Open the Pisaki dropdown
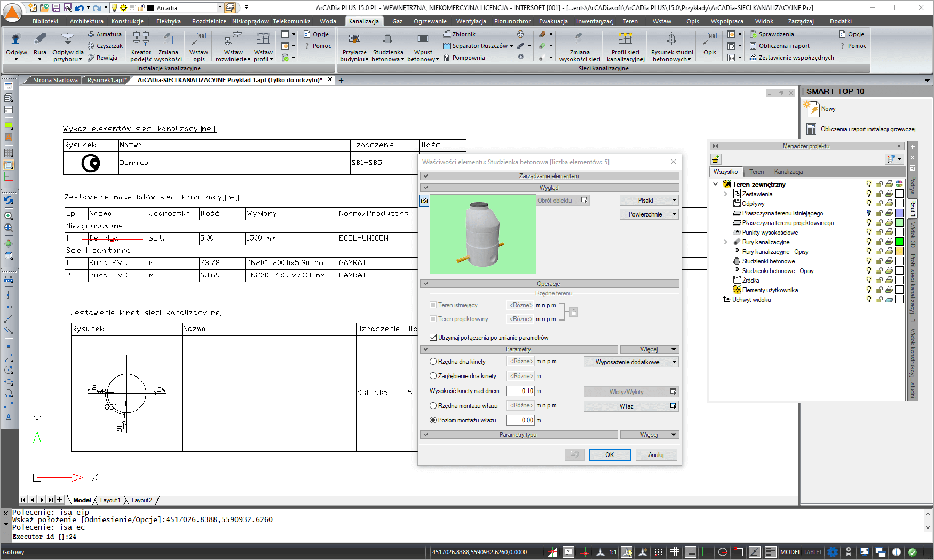Screen dimensions: 934x560 tap(649, 201)
